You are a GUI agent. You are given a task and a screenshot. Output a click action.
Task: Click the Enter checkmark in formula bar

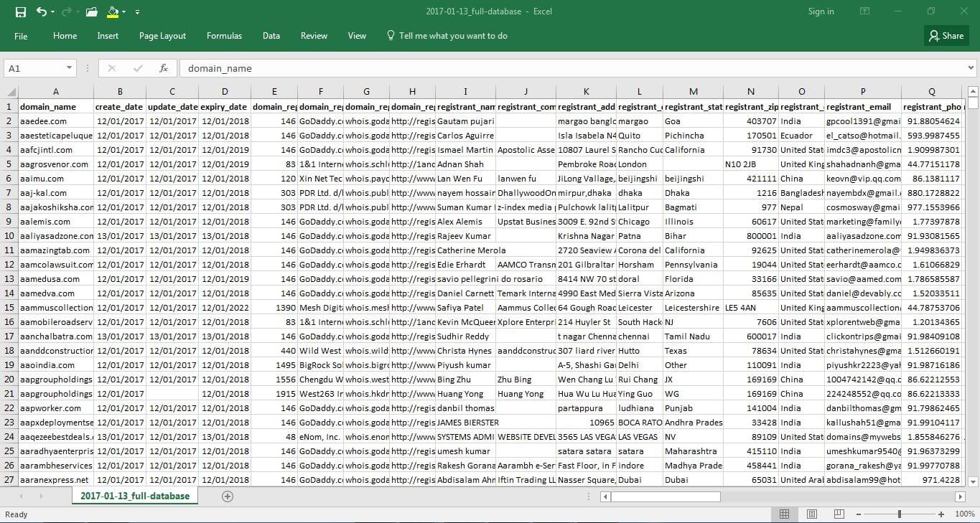point(138,68)
